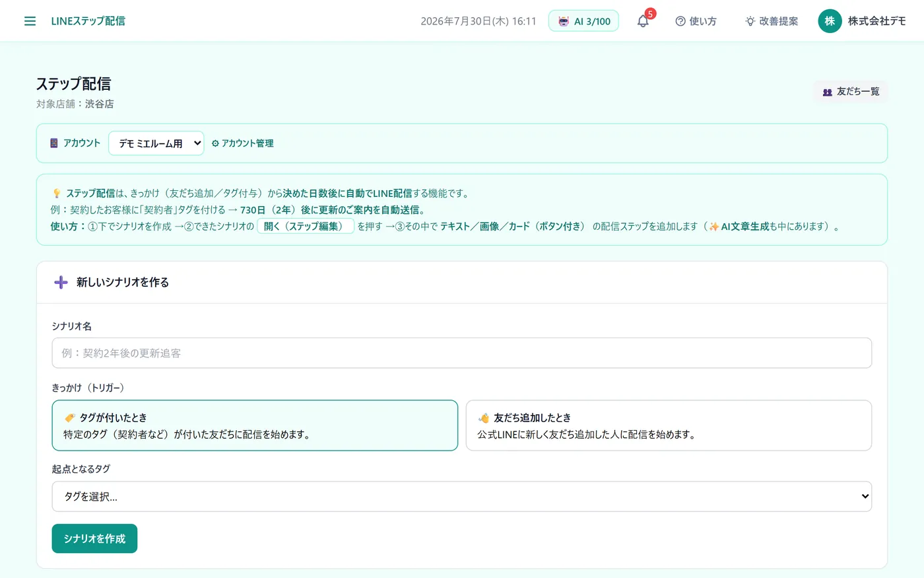Screen dimensions: 924x578
Task: Click the AI robot icon
Action: [563, 21]
